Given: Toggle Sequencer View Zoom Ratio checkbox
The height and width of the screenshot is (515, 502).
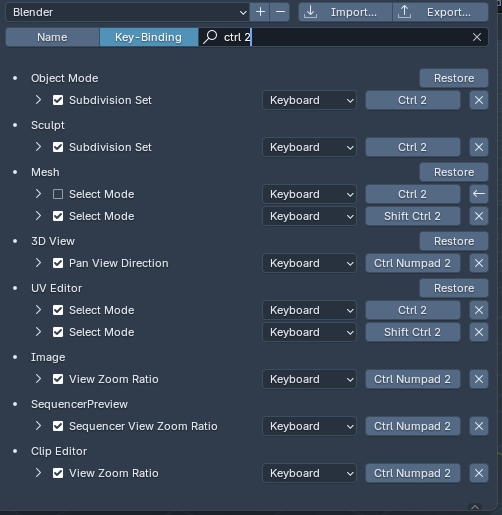Looking at the screenshot, I should coord(58,426).
